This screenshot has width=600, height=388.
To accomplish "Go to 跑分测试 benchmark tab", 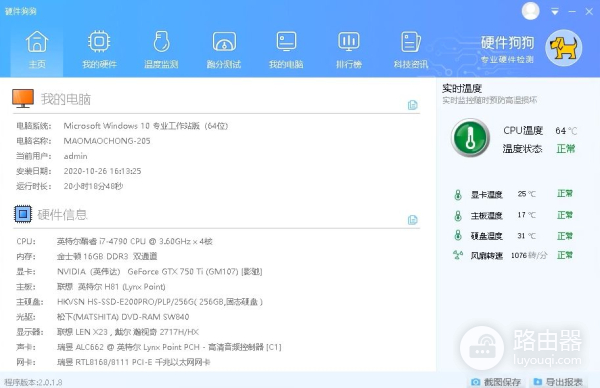I will tap(224, 50).
